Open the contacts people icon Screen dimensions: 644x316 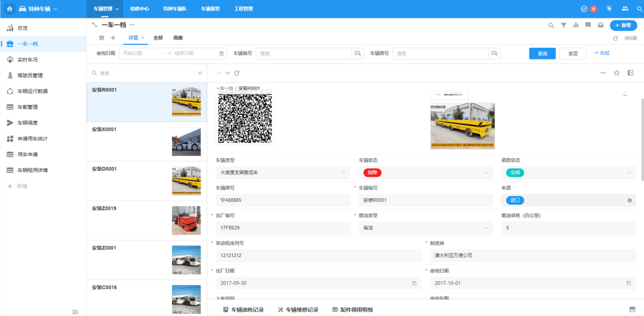(x=625, y=9)
